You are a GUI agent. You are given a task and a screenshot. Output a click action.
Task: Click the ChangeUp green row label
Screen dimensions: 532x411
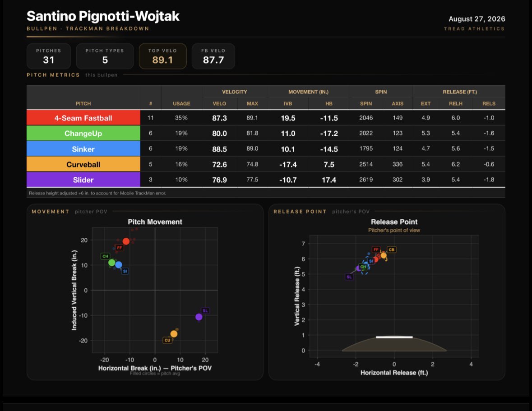tap(83, 133)
